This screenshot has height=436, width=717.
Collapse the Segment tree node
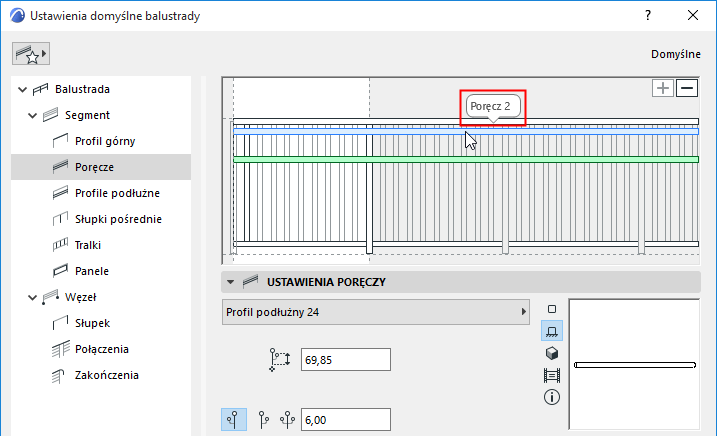click(x=32, y=115)
